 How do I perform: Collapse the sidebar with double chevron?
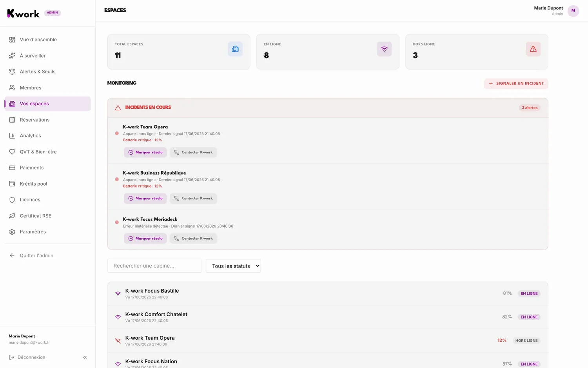click(85, 357)
